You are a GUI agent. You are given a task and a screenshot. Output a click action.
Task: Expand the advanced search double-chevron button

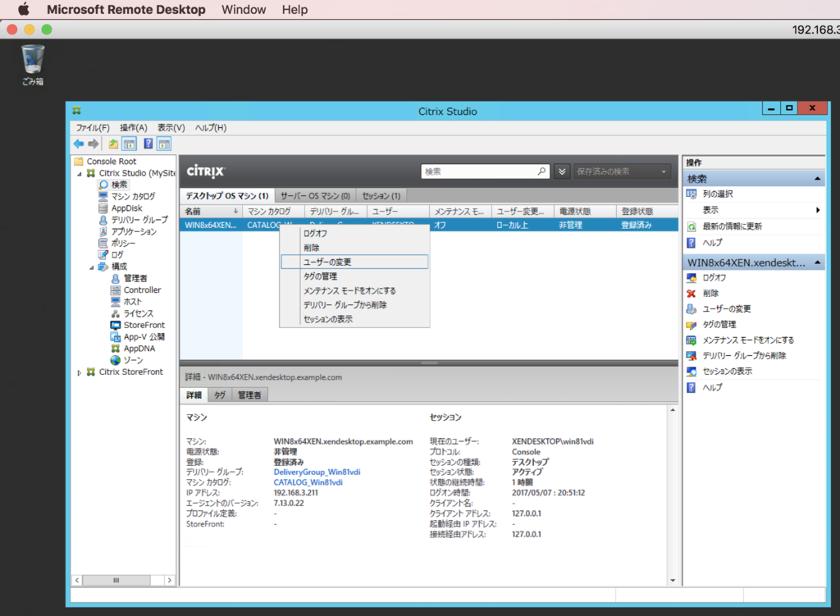[x=562, y=171]
